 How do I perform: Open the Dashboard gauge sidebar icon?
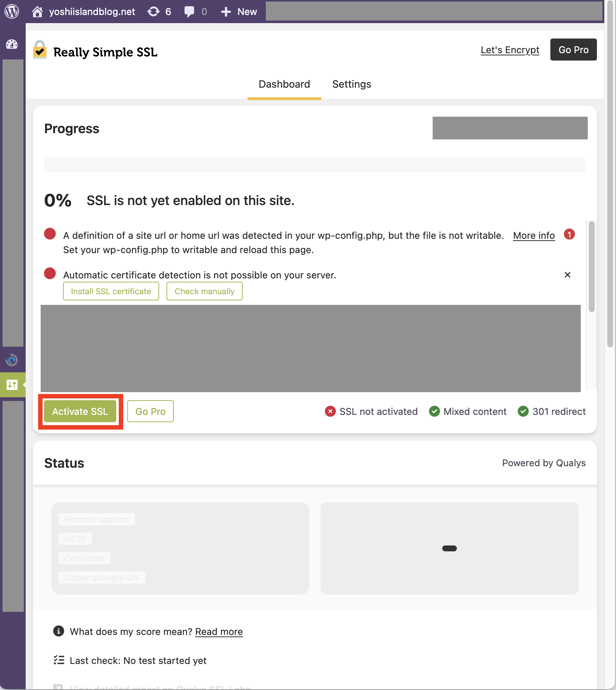[12, 44]
